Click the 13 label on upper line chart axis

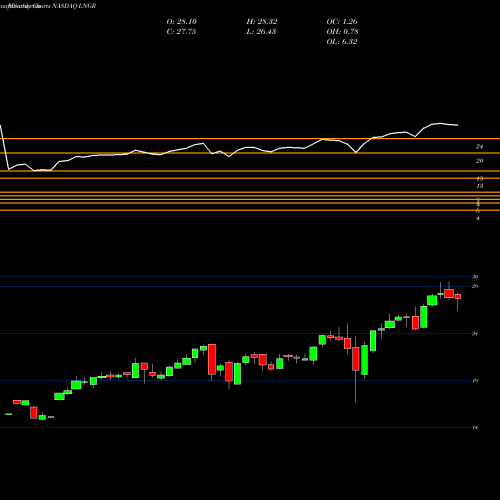[x=480, y=186]
